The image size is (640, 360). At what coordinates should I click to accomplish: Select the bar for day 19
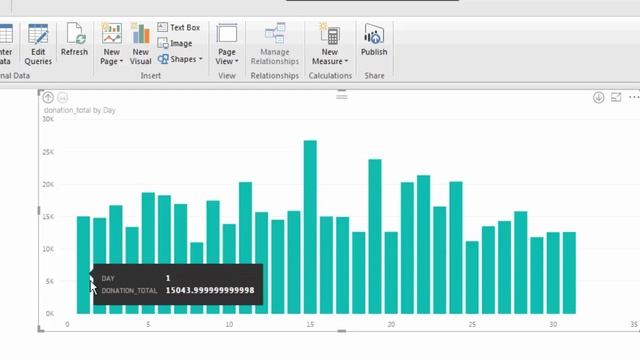click(x=375, y=237)
